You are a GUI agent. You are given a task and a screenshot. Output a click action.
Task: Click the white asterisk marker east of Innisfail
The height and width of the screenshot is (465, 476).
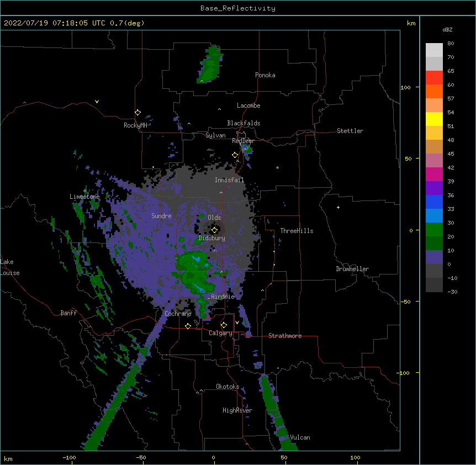pyautogui.click(x=277, y=167)
